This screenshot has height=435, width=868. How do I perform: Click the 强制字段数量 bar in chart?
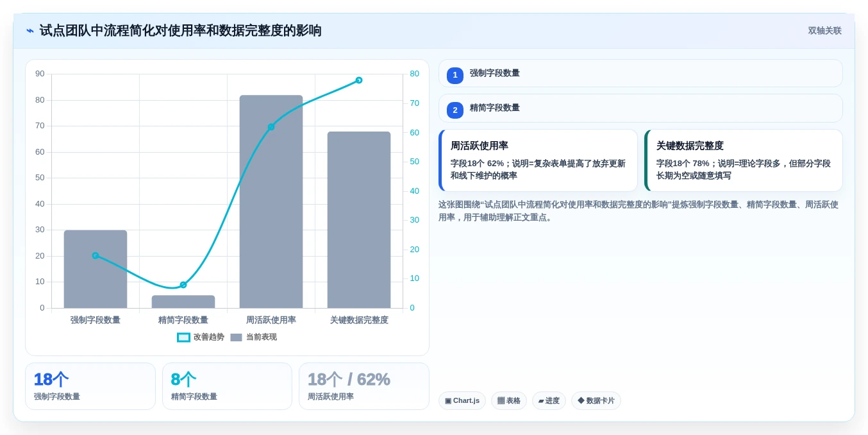tap(96, 269)
